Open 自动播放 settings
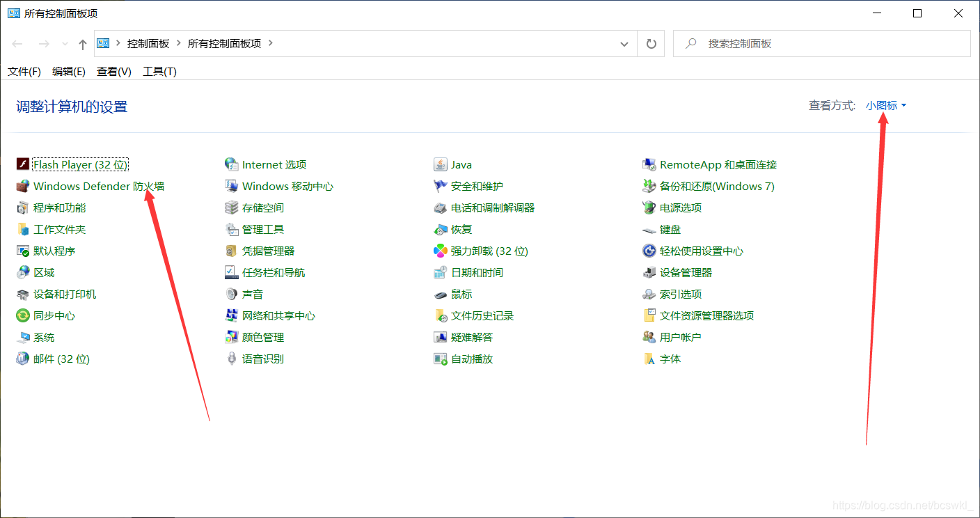 coord(472,359)
